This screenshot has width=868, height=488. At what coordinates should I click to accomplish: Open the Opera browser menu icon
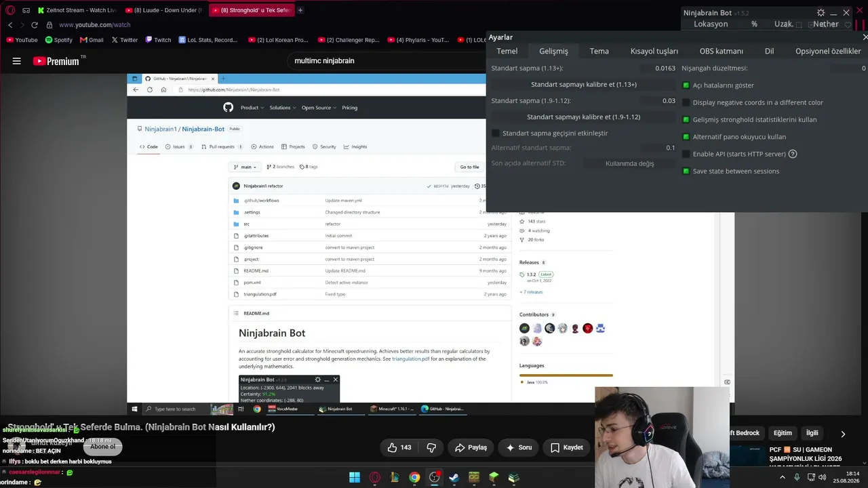click(x=10, y=10)
